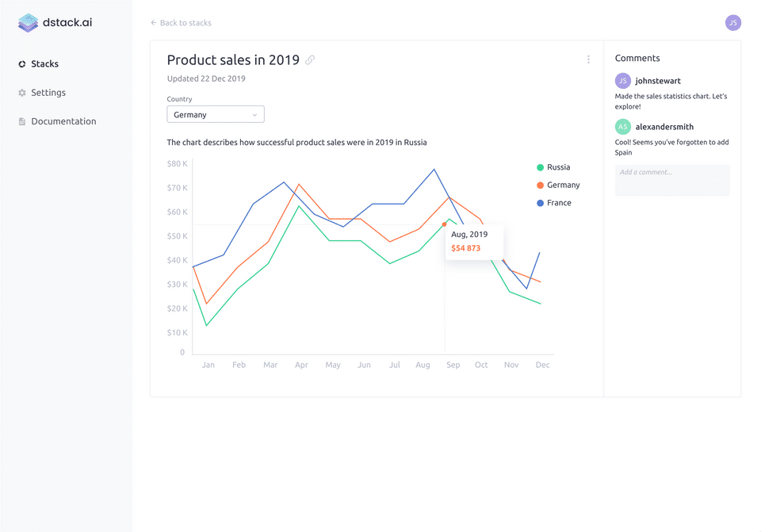Open Stacks in the sidebar
Viewport: 761px width, 532px height.
pyautogui.click(x=44, y=64)
